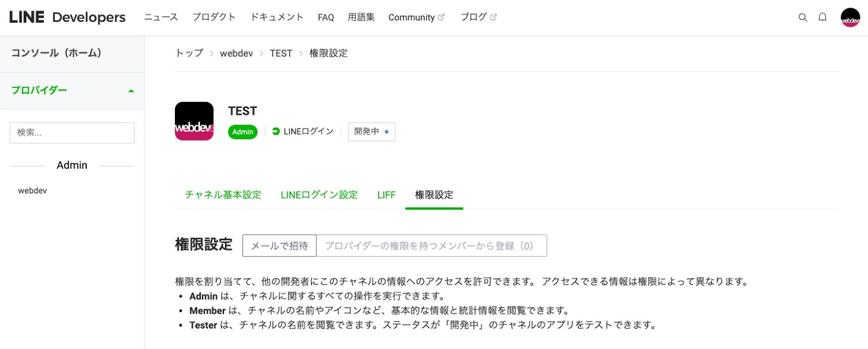Switch to チャネル基本設定 tab
Image resolution: width=868 pixels, height=349 pixels.
point(223,195)
